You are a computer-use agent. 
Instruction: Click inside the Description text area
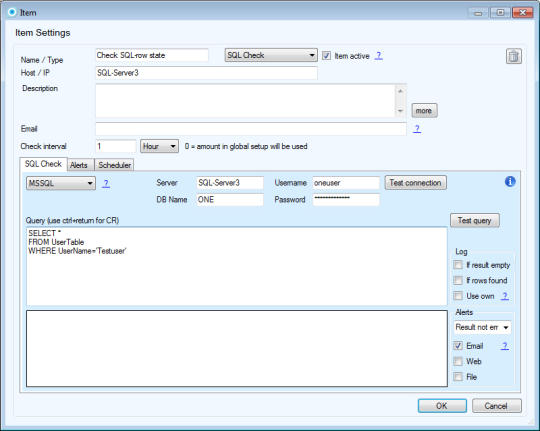[x=245, y=101]
